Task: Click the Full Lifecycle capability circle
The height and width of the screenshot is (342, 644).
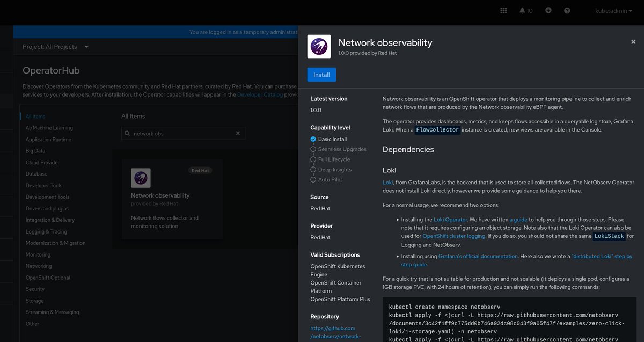Action: pos(313,159)
